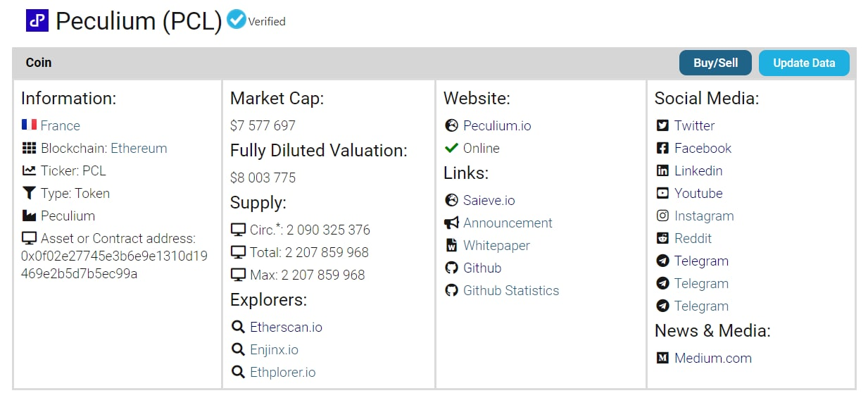This screenshot has width=868, height=405.
Task: Open the Linkedin social link
Action: click(698, 170)
